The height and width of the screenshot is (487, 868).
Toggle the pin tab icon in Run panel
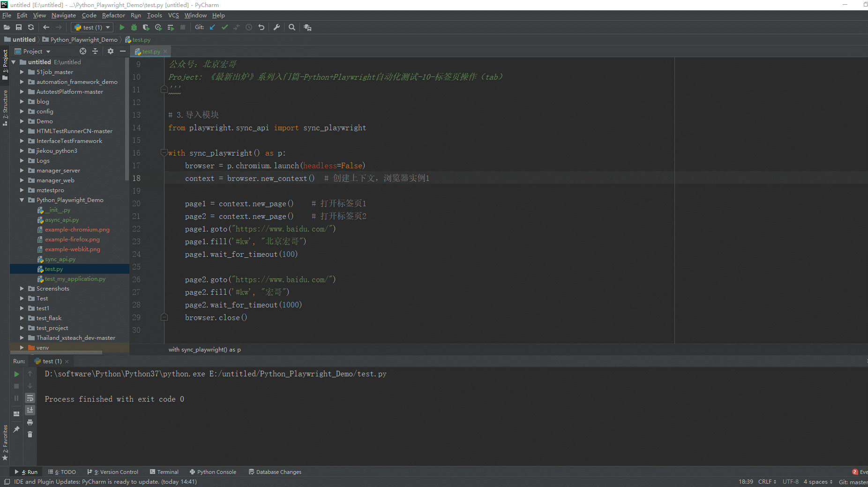click(16, 429)
